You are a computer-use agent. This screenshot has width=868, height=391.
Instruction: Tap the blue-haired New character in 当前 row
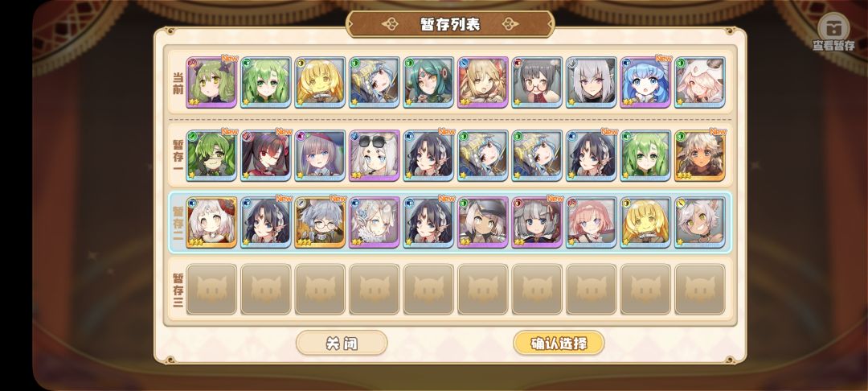(x=645, y=82)
